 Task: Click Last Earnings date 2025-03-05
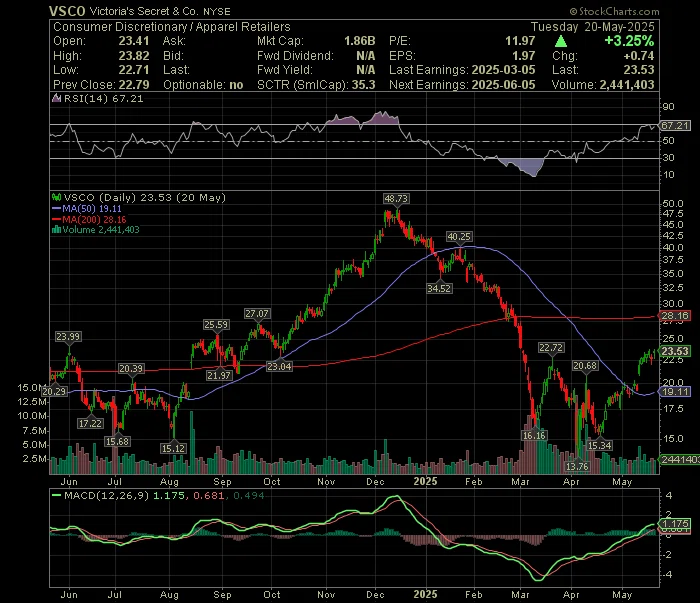pyautogui.click(x=503, y=70)
